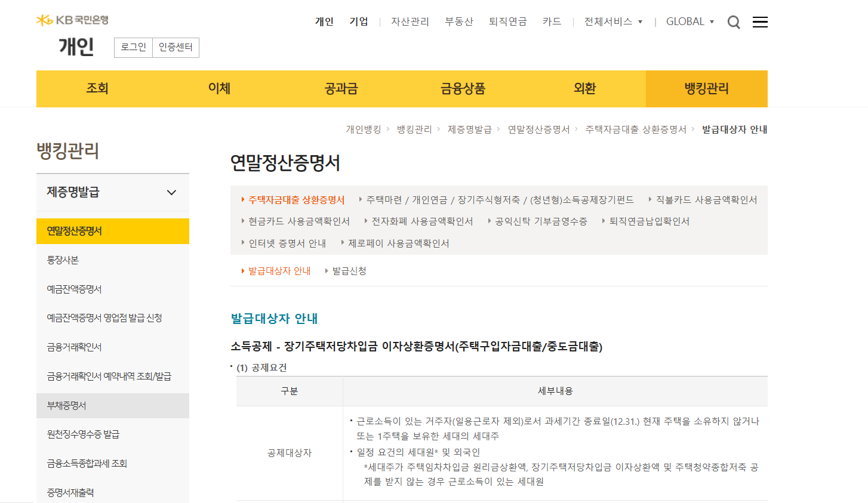Select the 이체 main menu
Image resolution: width=868 pixels, height=503 pixels.
tap(219, 88)
